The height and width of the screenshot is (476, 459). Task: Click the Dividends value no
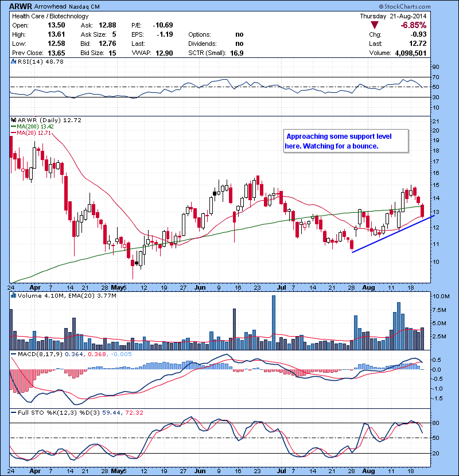point(239,44)
